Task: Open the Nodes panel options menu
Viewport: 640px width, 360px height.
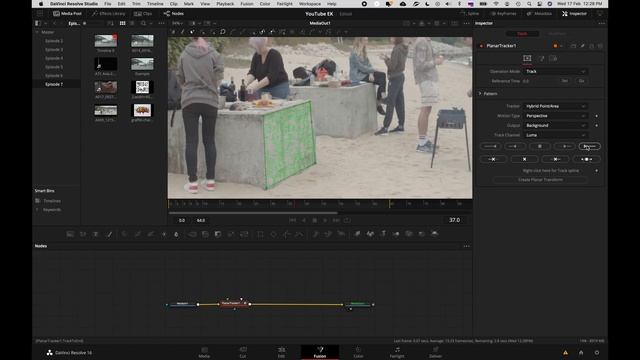Action: (x=467, y=246)
